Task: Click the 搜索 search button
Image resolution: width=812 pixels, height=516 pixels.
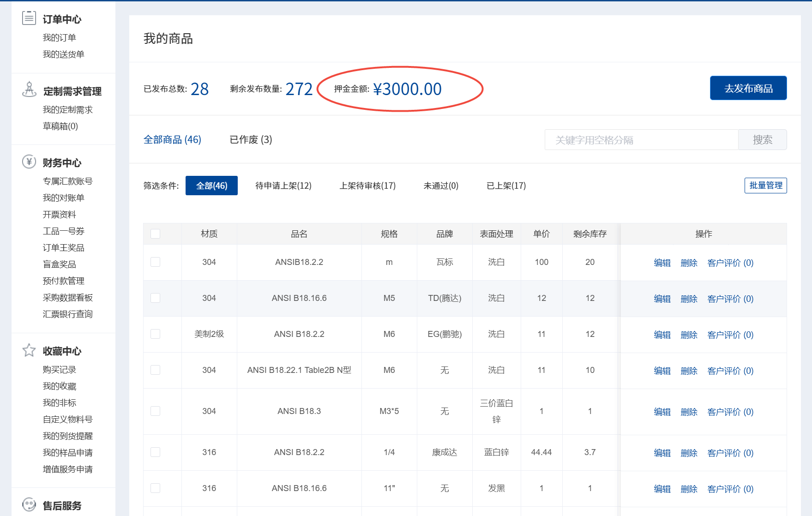Action: [762, 140]
